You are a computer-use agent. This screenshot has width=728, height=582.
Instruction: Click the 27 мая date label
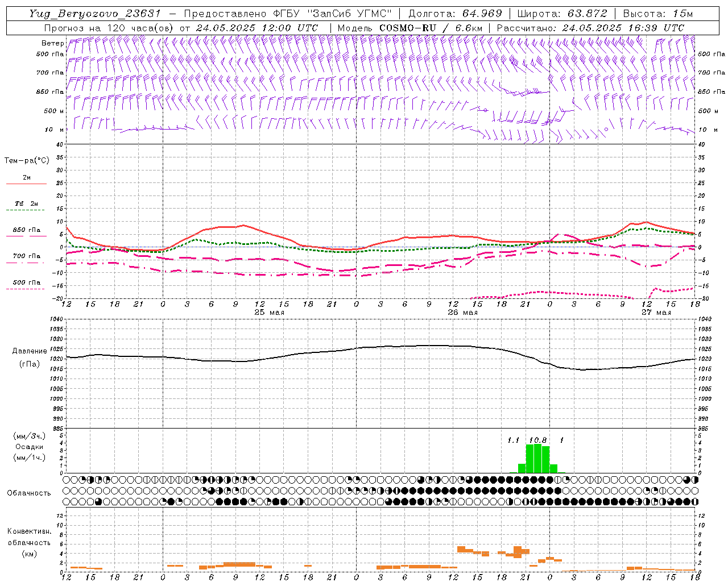656,313
